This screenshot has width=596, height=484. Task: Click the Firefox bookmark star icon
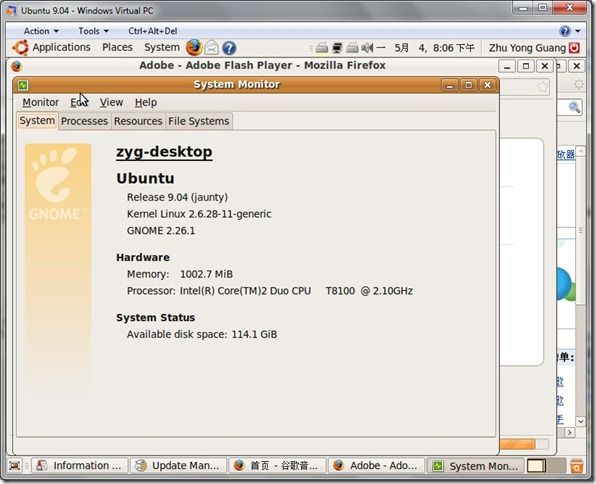[543, 87]
